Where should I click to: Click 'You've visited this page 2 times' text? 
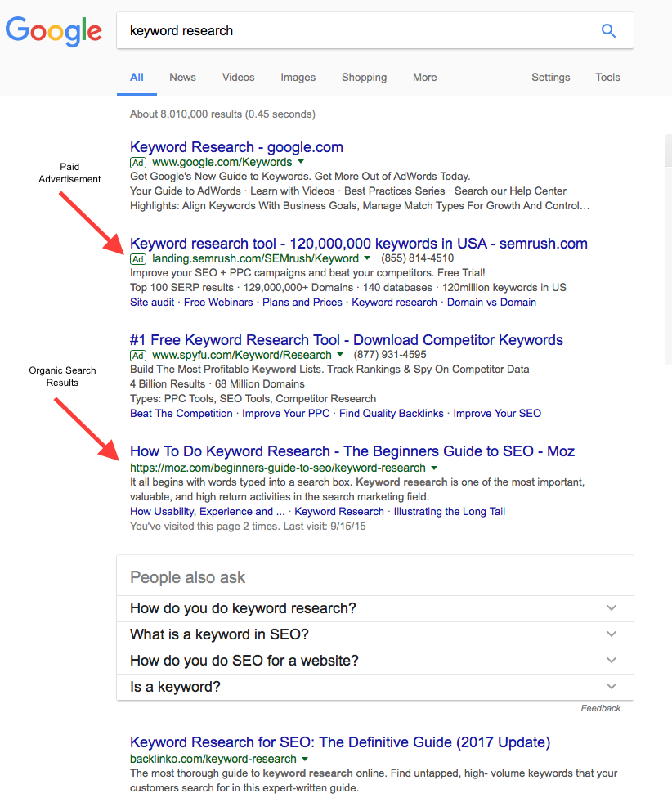point(248,526)
